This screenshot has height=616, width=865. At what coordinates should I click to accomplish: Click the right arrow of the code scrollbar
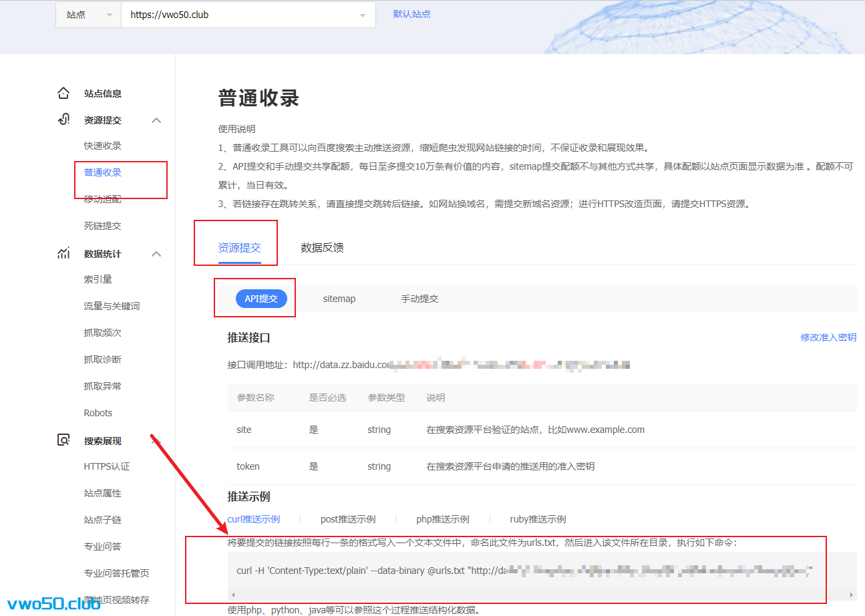852,595
